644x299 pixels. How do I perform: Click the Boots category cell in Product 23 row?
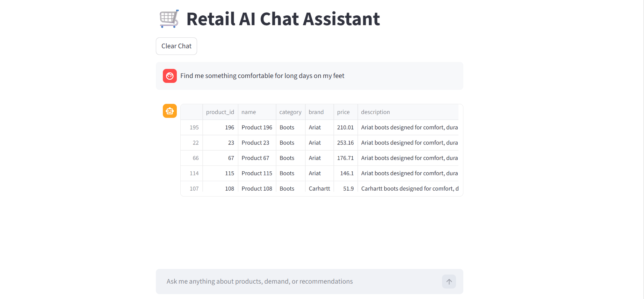click(x=291, y=143)
